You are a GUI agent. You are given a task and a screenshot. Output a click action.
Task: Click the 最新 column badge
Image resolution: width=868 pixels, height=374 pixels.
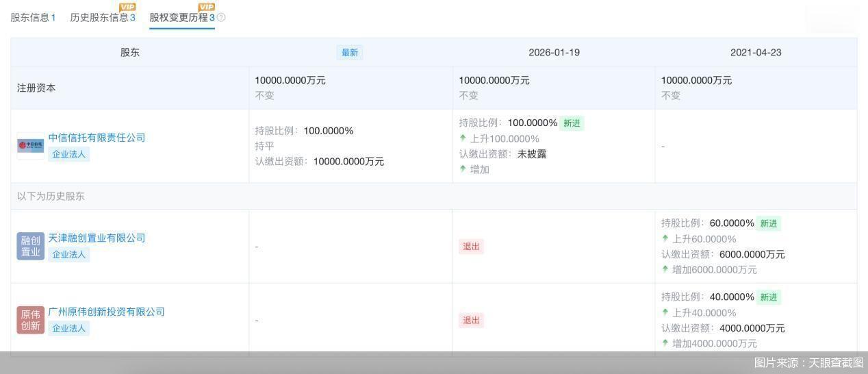[x=350, y=53]
